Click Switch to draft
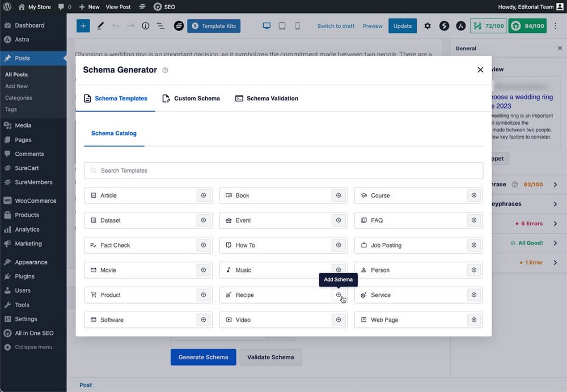Image resolution: width=567 pixels, height=392 pixels. pyautogui.click(x=336, y=26)
